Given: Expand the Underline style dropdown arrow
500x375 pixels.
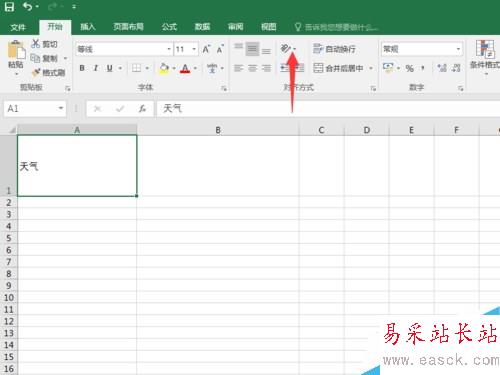Looking at the screenshot, I should [x=120, y=68].
